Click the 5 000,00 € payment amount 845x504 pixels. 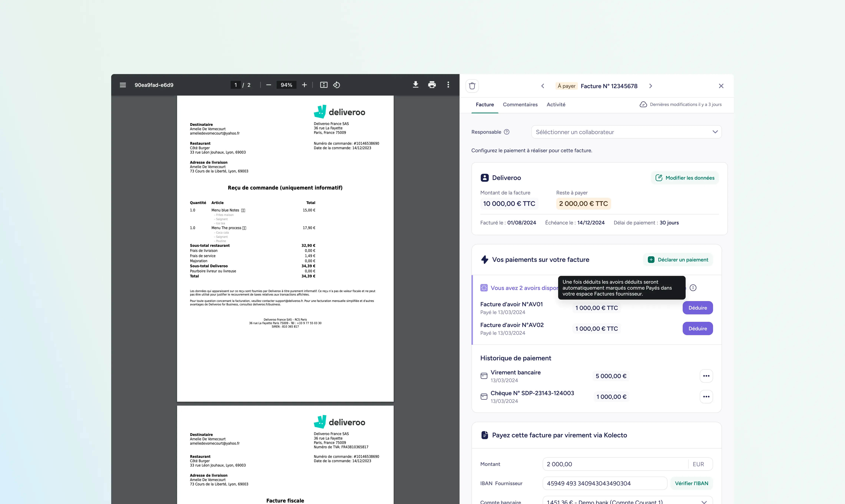pos(611,376)
